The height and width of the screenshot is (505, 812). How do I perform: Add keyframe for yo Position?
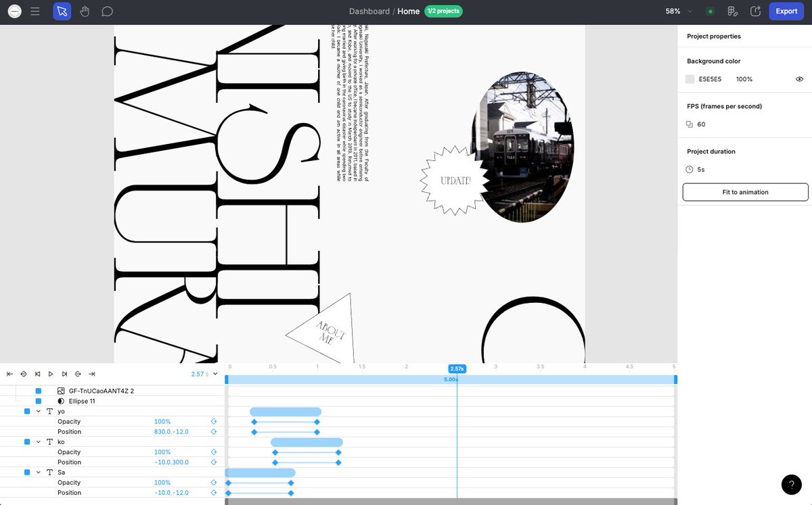(214, 431)
